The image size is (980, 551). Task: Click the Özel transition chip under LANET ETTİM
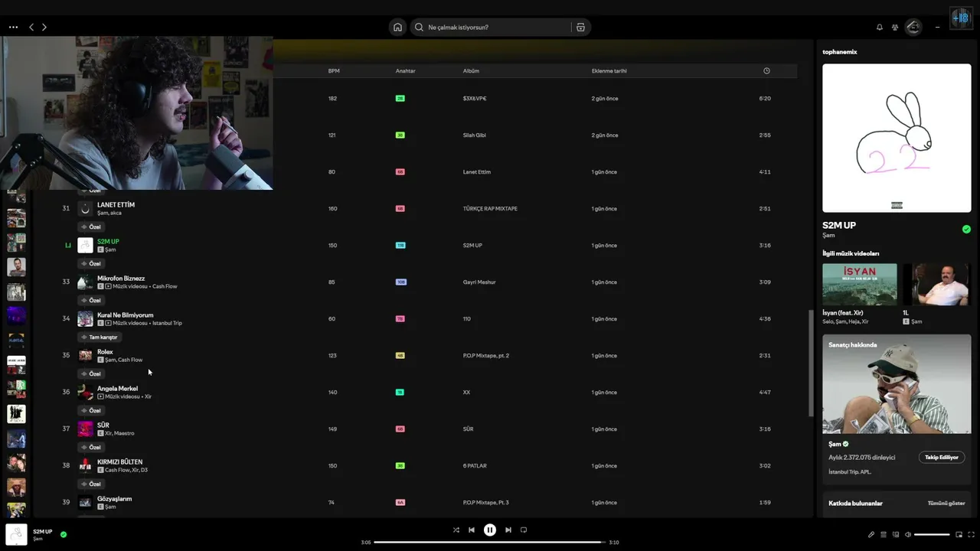91,227
